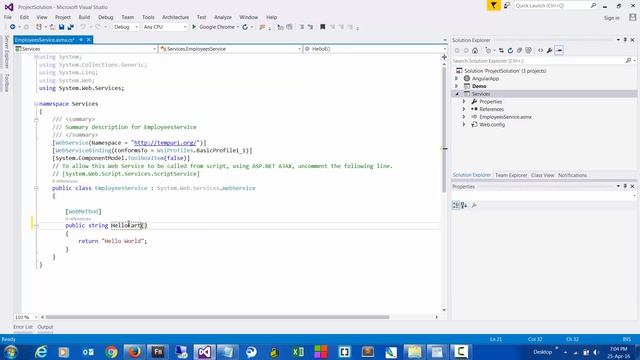640x360 pixels.
Task: Collapse the namespace Services code block
Action: 36,104
